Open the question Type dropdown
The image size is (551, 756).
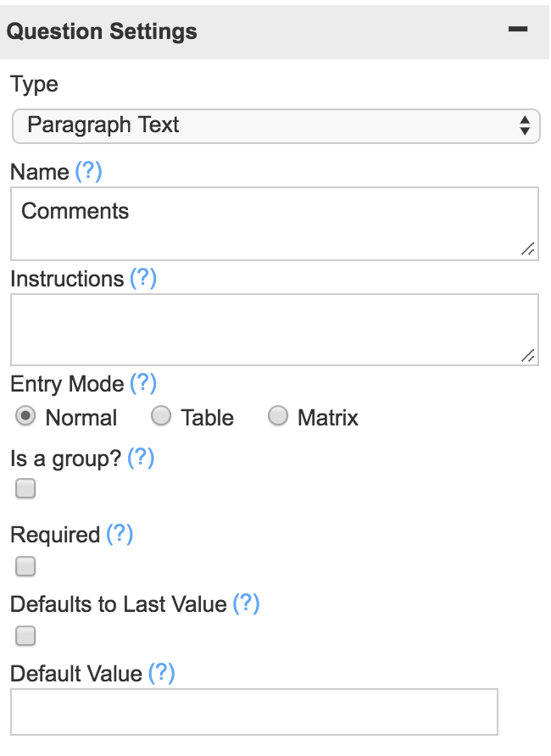pos(275,125)
